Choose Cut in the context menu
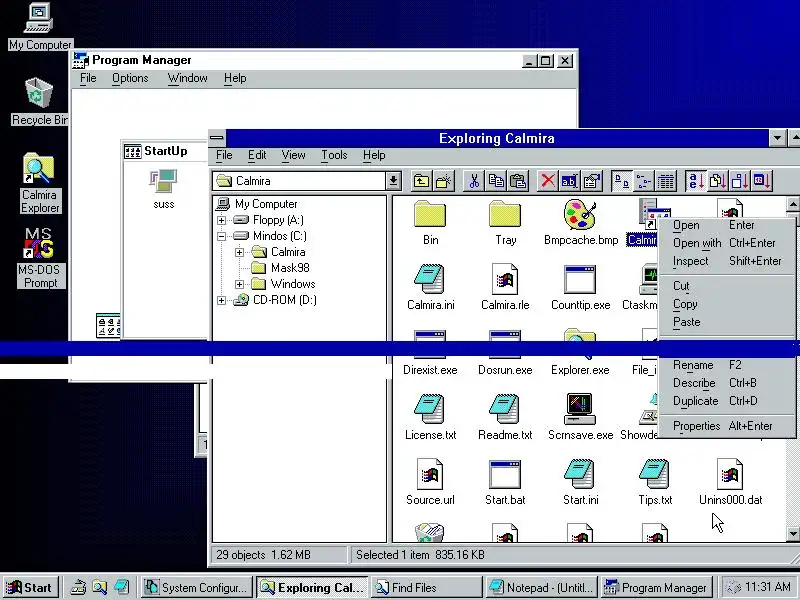 click(727, 286)
